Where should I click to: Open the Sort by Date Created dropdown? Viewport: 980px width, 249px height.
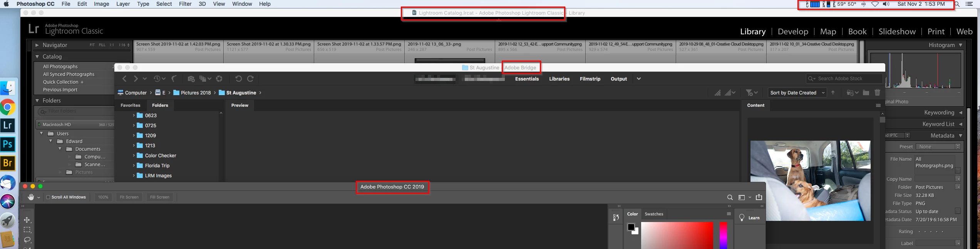tap(797, 93)
